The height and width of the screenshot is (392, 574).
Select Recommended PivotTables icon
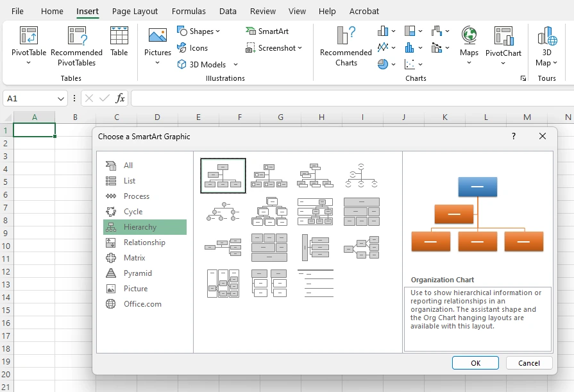(x=77, y=35)
